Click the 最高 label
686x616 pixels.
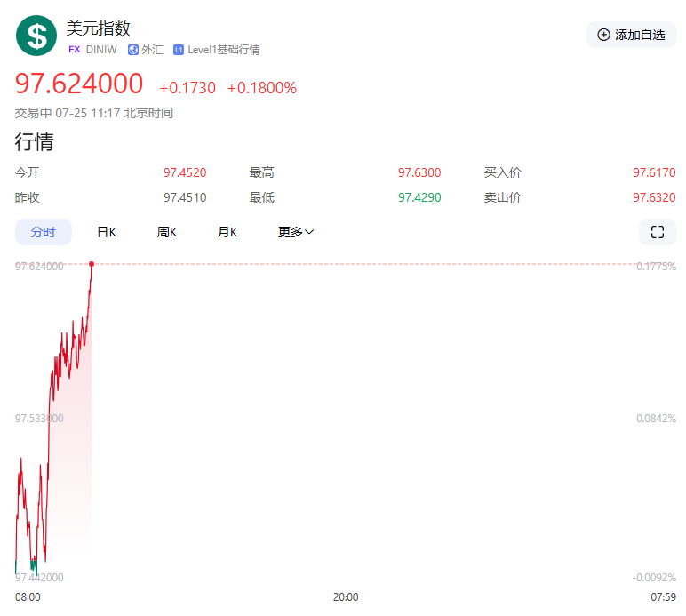pyautogui.click(x=261, y=172)
